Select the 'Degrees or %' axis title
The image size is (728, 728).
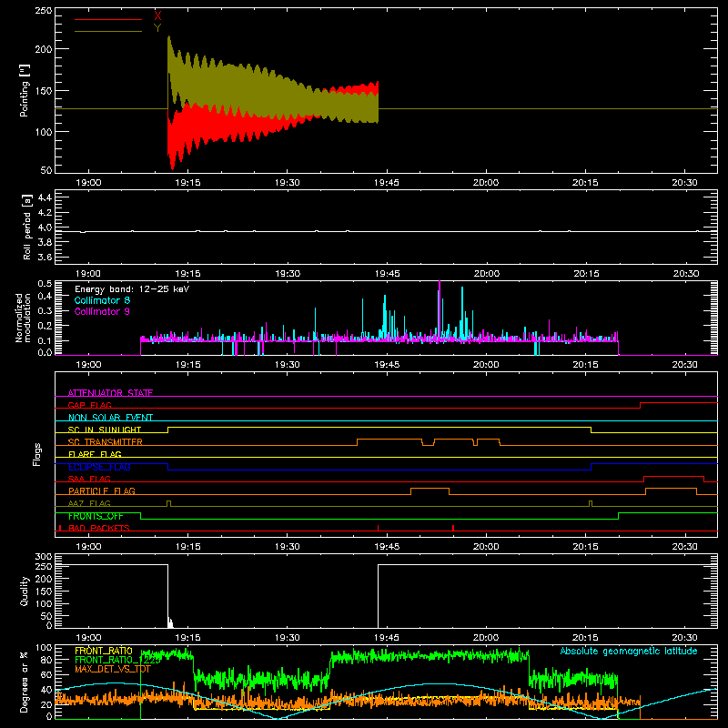tap(25, 682)
